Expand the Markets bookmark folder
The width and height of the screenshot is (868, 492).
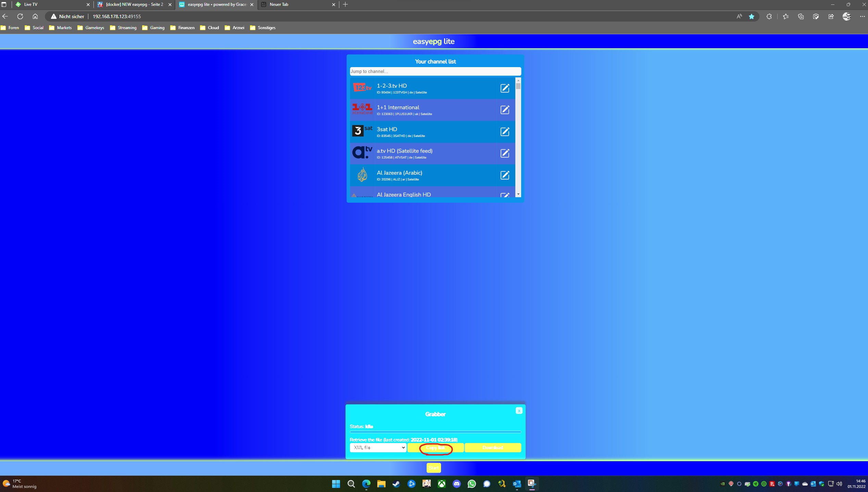61,28
